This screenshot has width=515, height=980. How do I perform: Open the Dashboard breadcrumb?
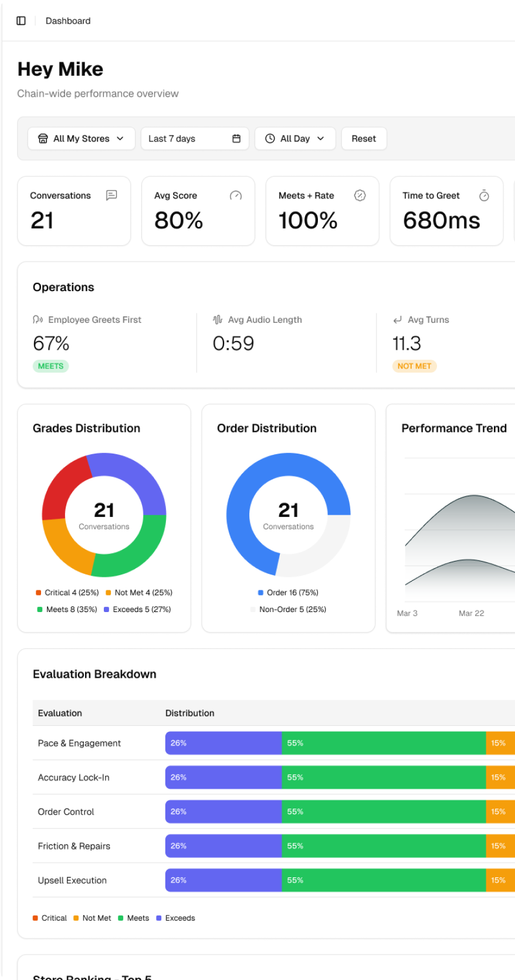click(x=68, y=21)
